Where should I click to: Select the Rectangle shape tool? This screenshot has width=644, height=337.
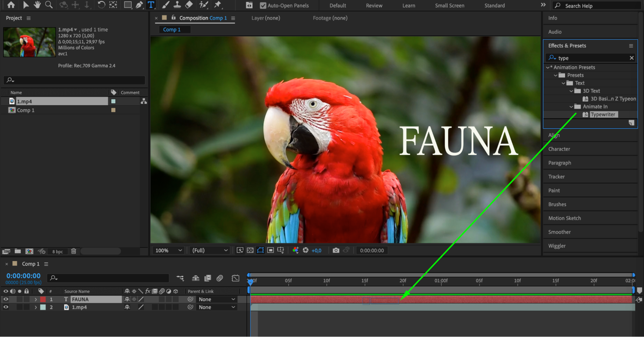[128, 5]
